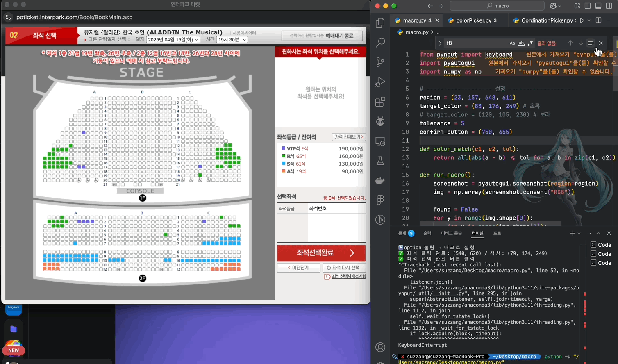Image resolution: width=618 pixels, height=364 pixels.
Task: Click the 예매대기 종료 button
Action: click(x=322, y=36)
